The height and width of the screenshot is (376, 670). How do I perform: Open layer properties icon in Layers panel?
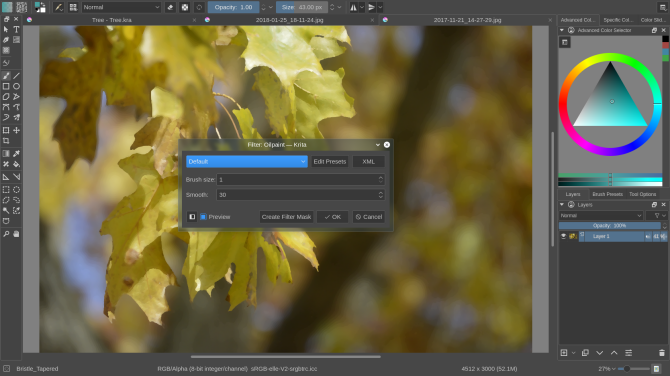point(629,353)
